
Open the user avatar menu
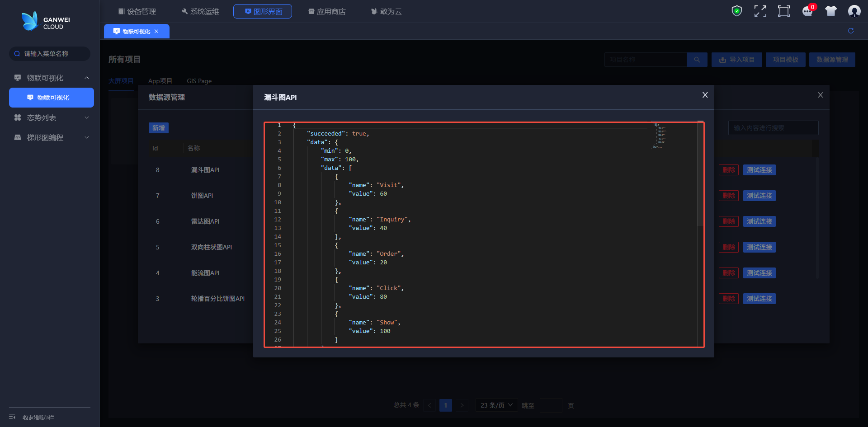pos(854,11)
